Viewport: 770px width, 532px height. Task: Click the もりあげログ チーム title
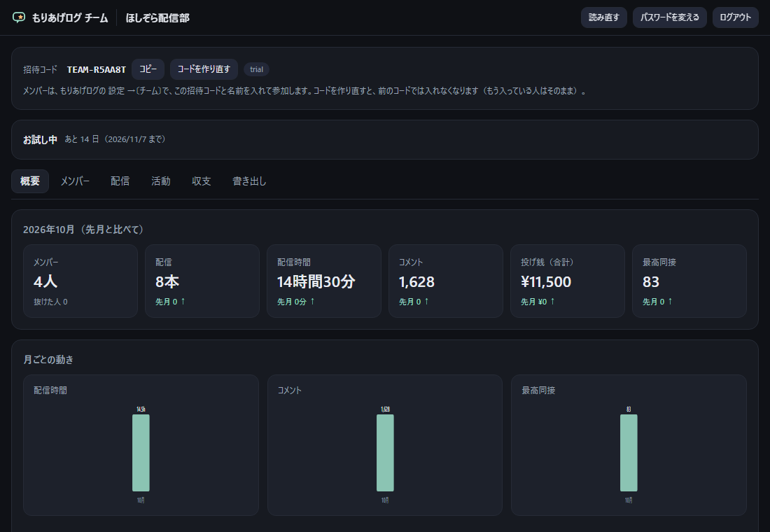pyautogui.click(x=70, y=18)
